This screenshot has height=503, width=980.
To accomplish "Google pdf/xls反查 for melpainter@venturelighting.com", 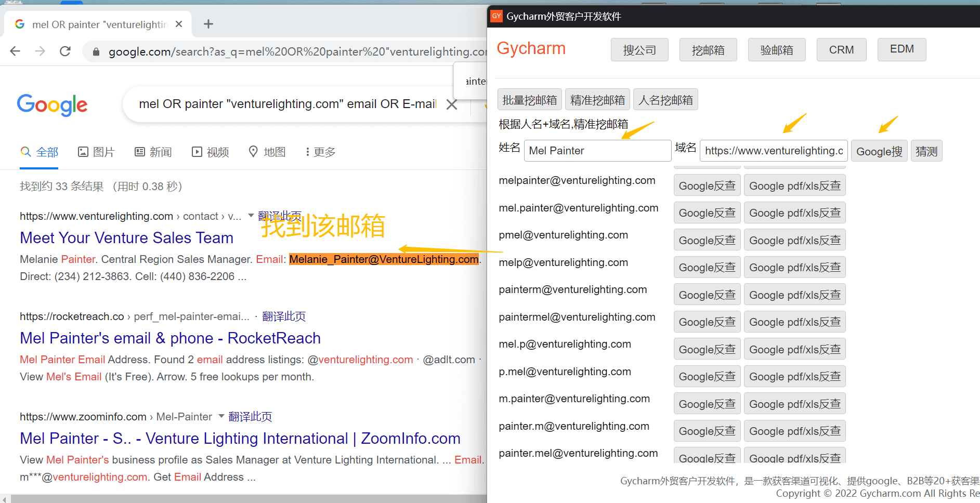I will 794,186.
